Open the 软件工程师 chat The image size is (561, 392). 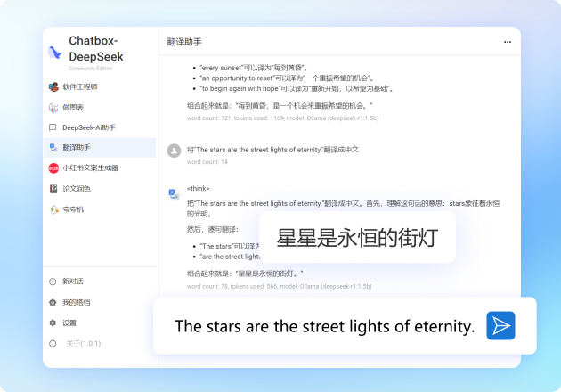(x=79, y=86)
